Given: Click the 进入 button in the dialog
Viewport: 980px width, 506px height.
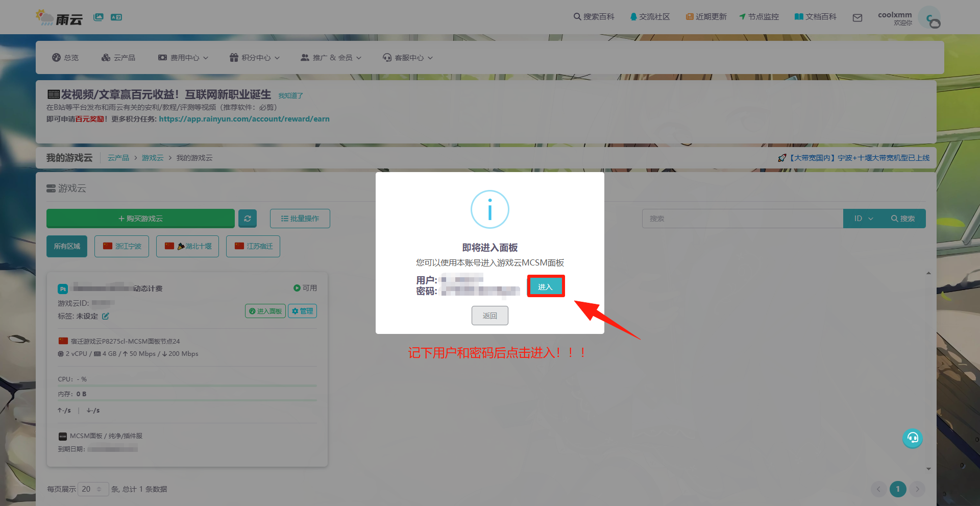Looking at the screenshot, I should point(546,286).
